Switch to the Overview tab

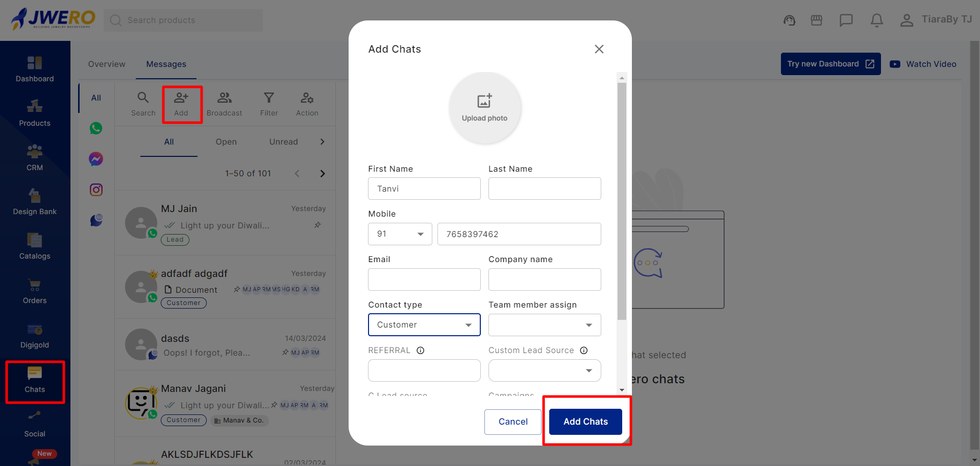coord(107,64)
